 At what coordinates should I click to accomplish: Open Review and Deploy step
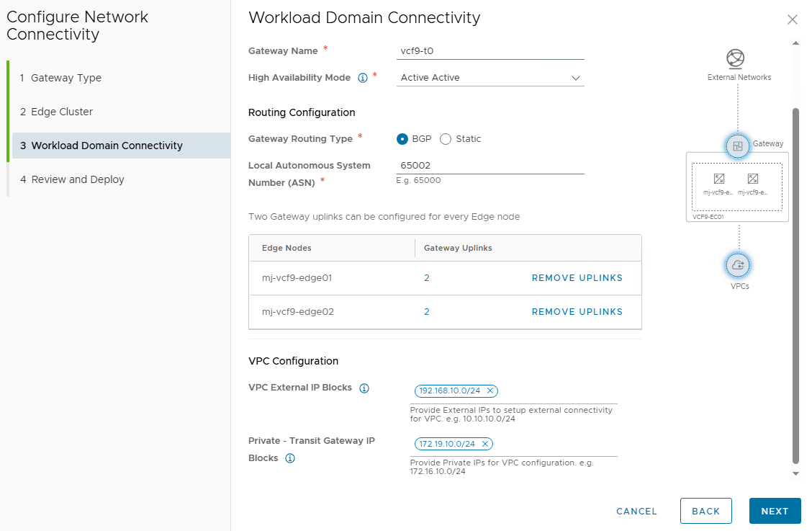point(78,179)
